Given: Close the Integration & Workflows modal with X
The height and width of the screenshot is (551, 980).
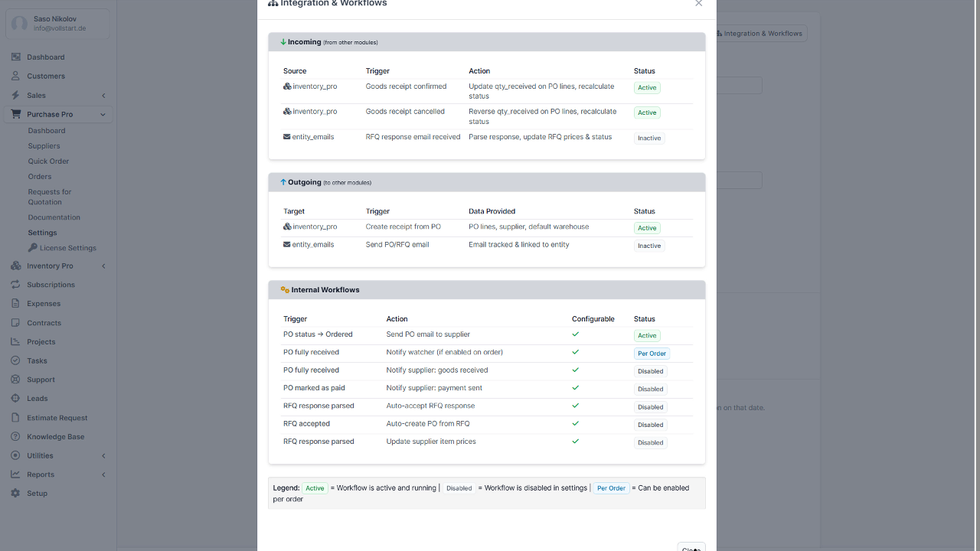Looking at the screenshot, I should [x=698, y=4].
